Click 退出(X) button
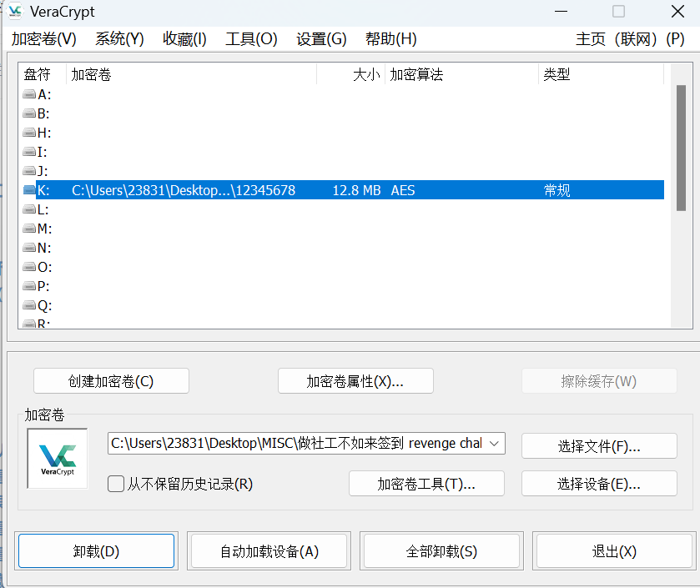This screenshot has width=700, height=588. [x=614, y=551]
